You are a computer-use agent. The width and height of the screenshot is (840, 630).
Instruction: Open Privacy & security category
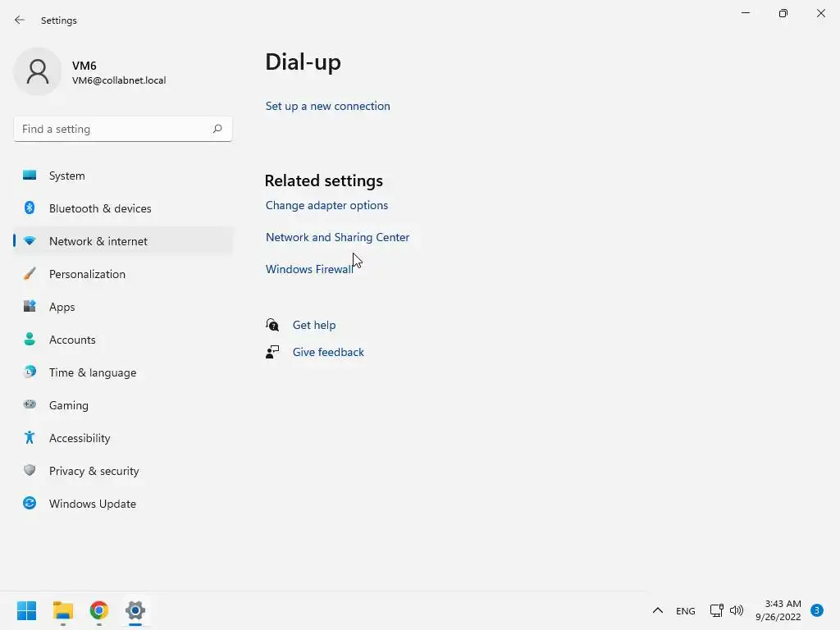[x=123, y=471]
